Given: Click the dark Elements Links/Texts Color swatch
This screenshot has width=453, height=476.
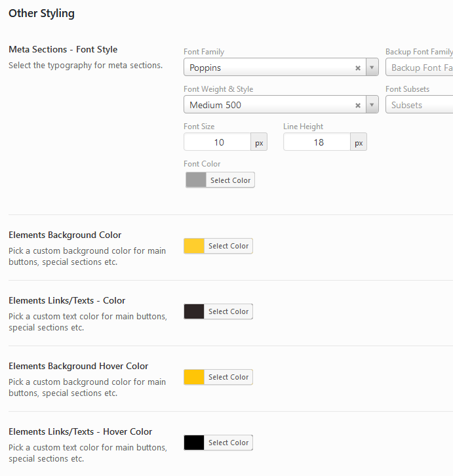Looking at the screenshot, I should [x=194, y=311].
